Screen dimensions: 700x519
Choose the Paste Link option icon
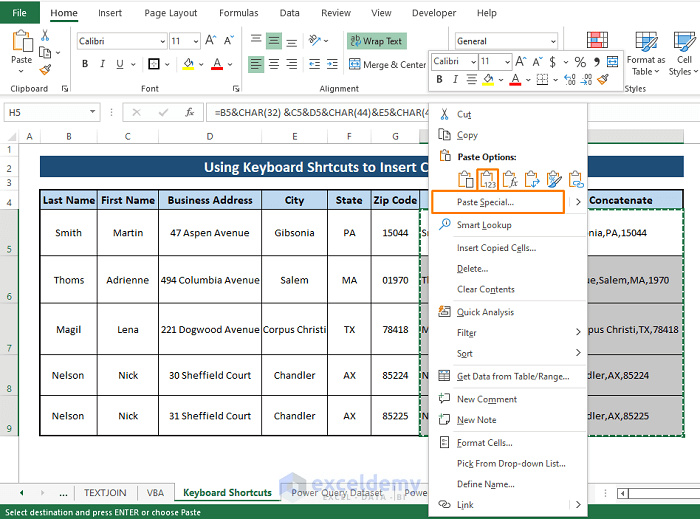click(576, 180)
